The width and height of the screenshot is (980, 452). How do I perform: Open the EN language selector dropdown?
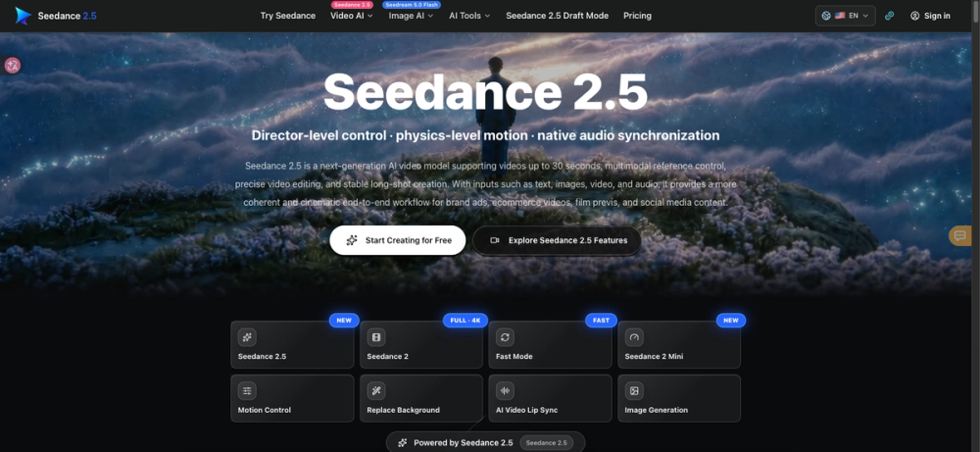845,16
